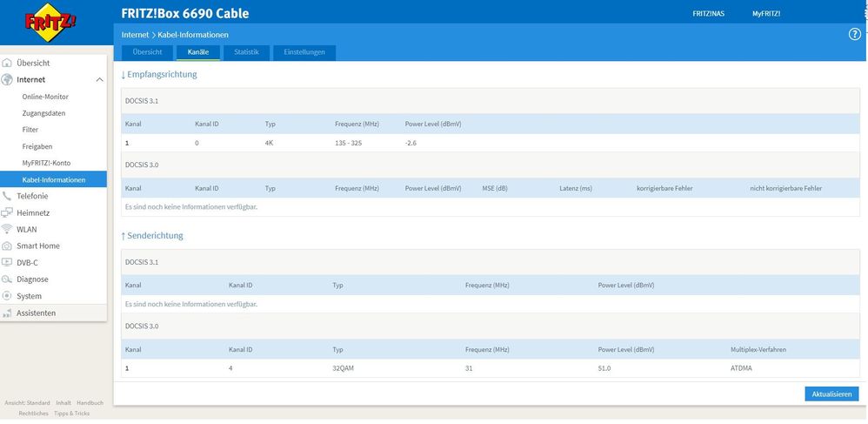Screen dimensions: 868x424
Task: Open Telefonie menu
Action: pos(32,196)
